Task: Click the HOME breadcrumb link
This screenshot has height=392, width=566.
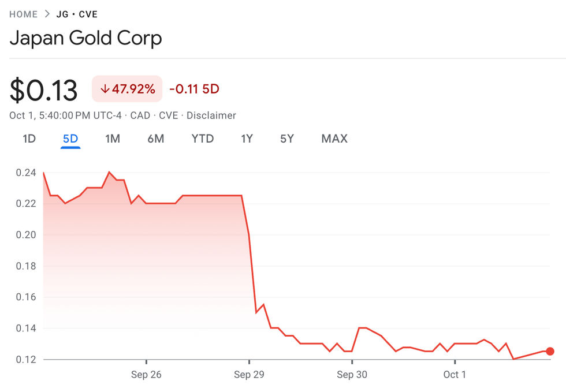Action: [x=23, y=14]
